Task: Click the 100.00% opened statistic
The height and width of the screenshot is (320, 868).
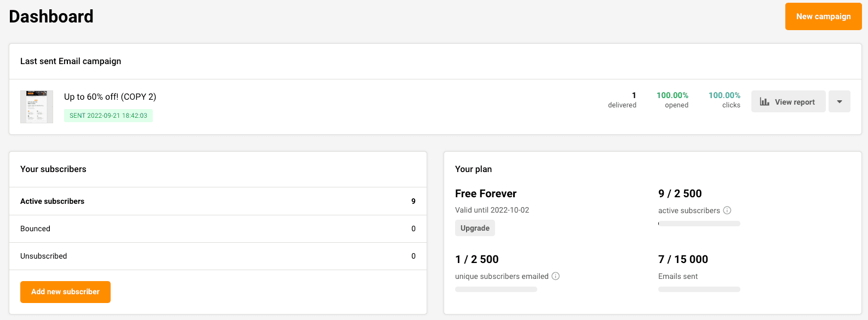Action: (673, 100)
